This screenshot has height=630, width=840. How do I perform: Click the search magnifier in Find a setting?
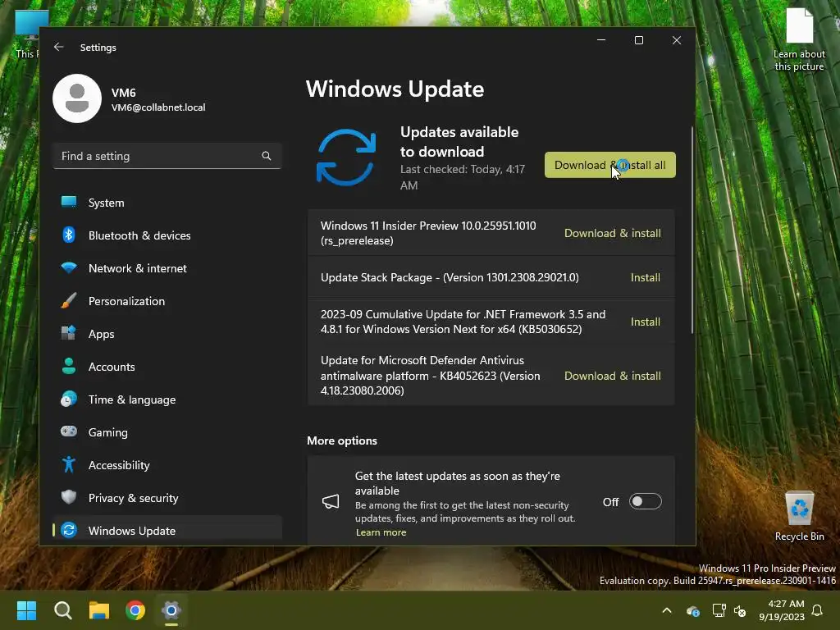(267, 156)
